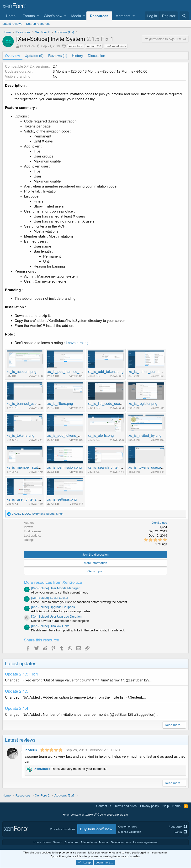Share this resource on Facebook
This screenshot has height=868, width=191.
(x=28, y=648)
